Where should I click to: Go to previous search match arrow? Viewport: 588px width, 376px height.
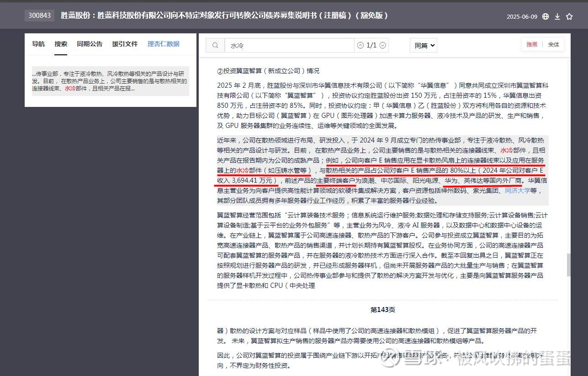pos(360,45)
